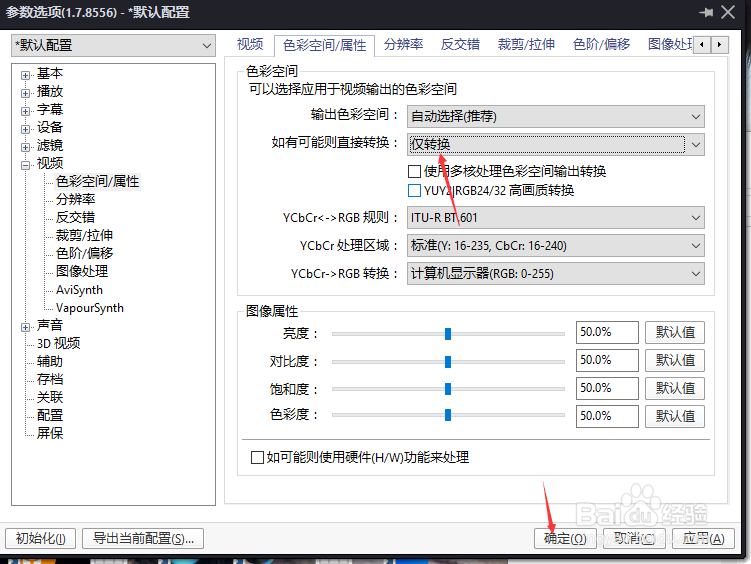Select 裁剪/拉伸 in the tree
Screen dimensions: 751x564
click(x=84, y=236)
